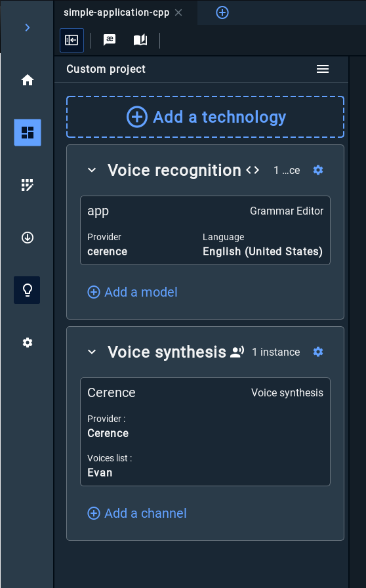366x588 pixels.
Task: Open the Home icon in sidebar
Action: 28,80
